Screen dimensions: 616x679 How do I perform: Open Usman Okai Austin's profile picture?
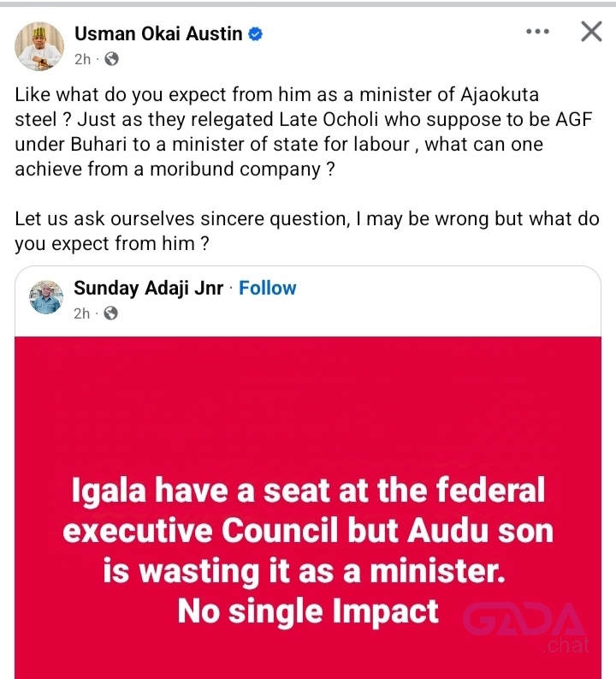[39, 46]
